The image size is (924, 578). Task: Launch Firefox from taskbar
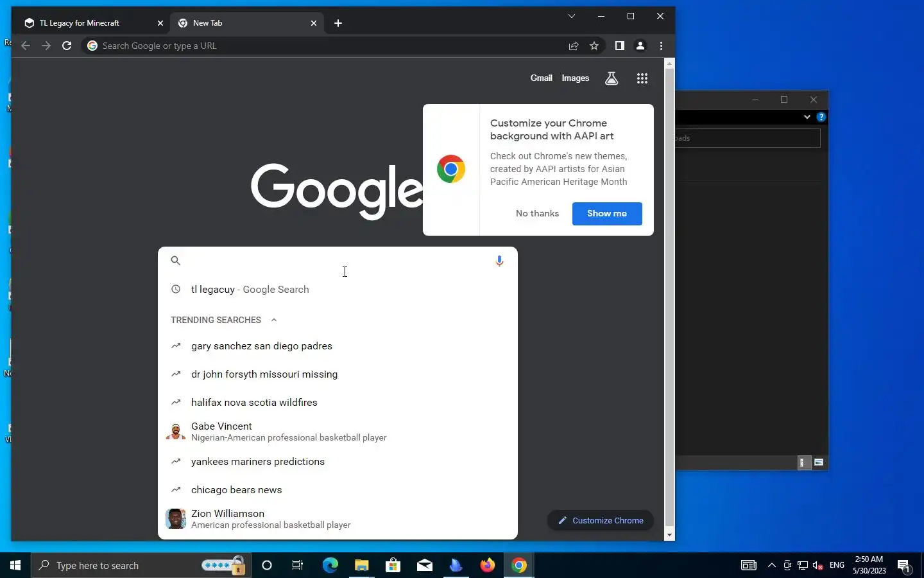(488, 565)
